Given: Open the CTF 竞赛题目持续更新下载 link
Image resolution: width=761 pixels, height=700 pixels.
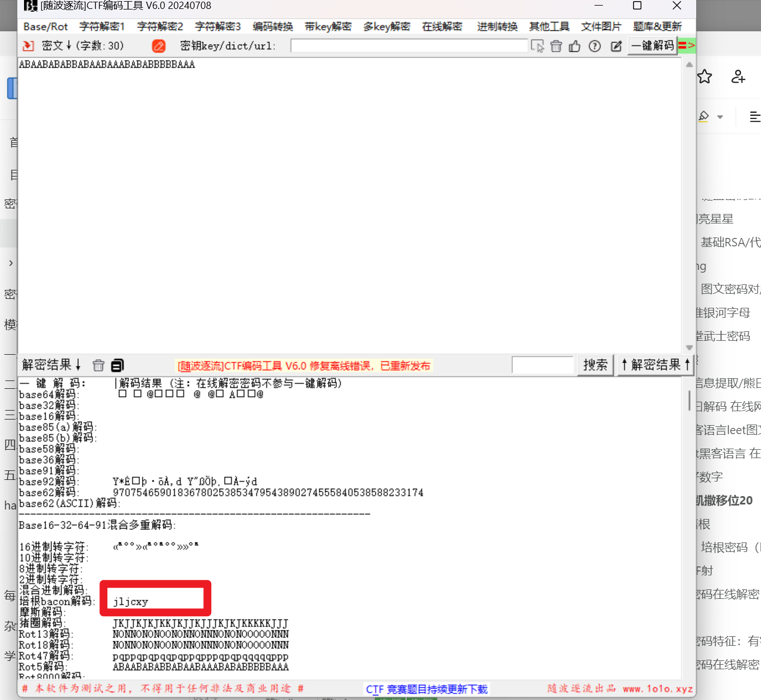Looking at the screenshot, I should (427, 689).
